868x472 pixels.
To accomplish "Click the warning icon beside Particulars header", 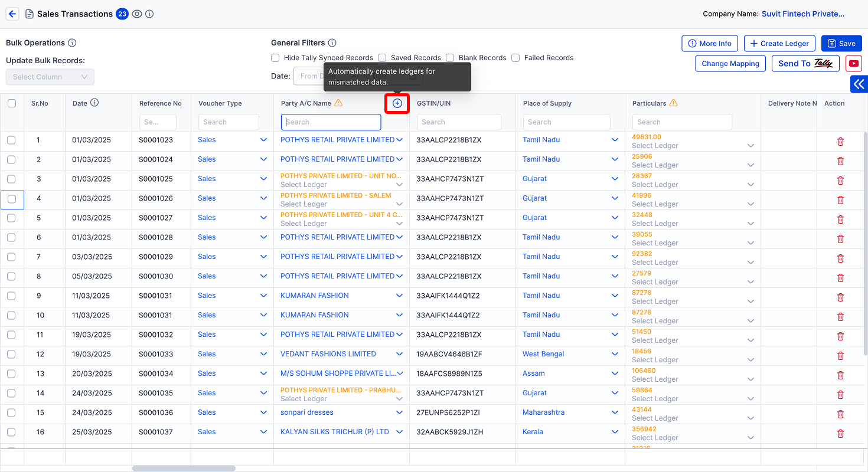I will 674,103.
